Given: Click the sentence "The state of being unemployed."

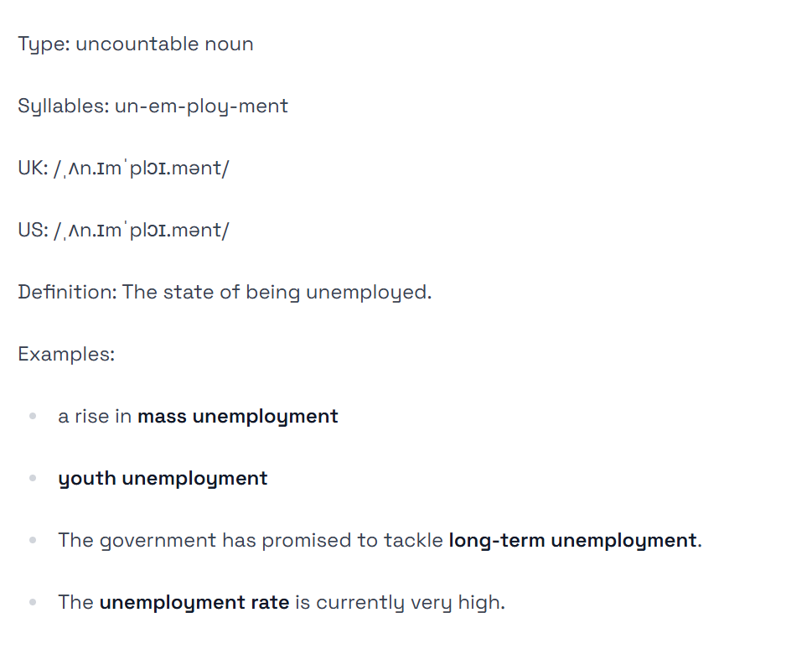Looking at the screenshot, I should pos(277,293).
